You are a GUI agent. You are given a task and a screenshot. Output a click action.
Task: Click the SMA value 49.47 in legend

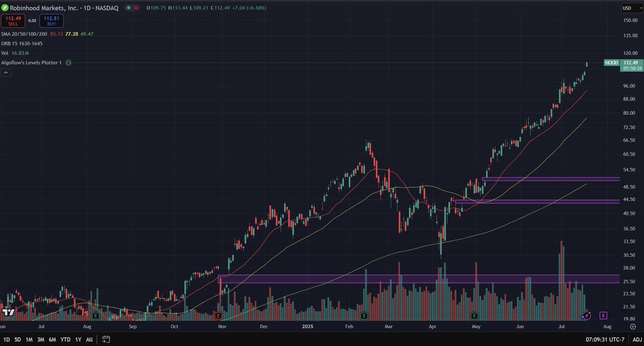[x=87, y=34]
